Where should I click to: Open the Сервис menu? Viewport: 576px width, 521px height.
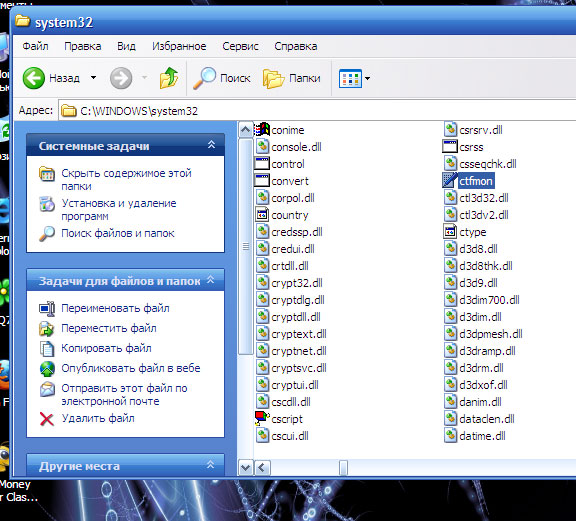(240, 46)
